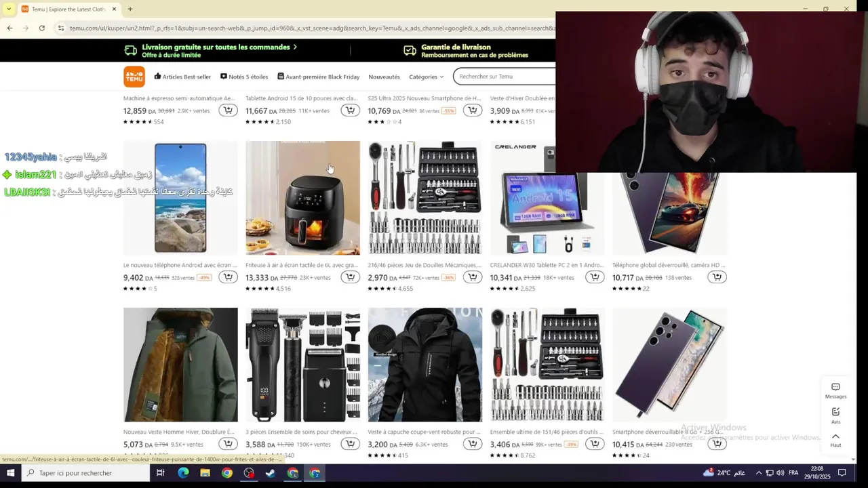The width and height of the screenshot is (868, 488).
Task: Add the 11,667 DA Android tablet to cart
Action: click(350, 110)
